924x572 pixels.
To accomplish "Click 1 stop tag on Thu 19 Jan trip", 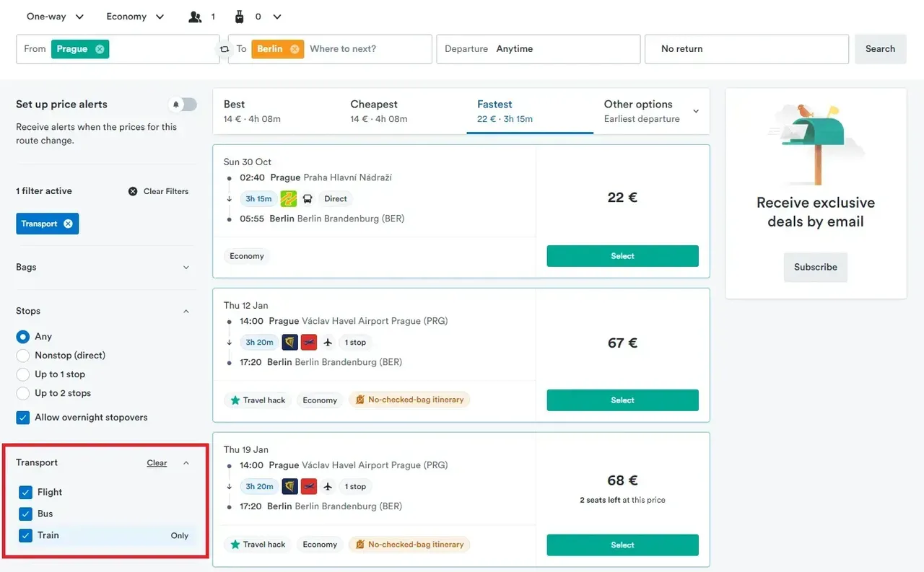I will point(355,487).
